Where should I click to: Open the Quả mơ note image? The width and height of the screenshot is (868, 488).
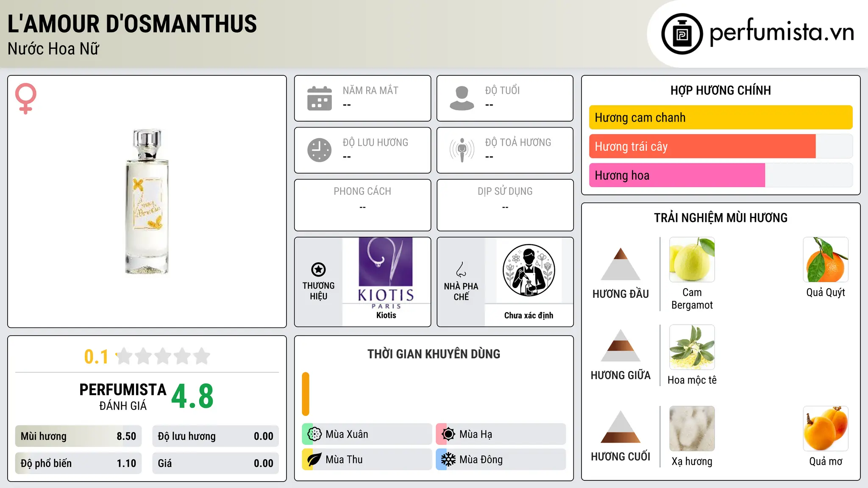tap(826, 429)
